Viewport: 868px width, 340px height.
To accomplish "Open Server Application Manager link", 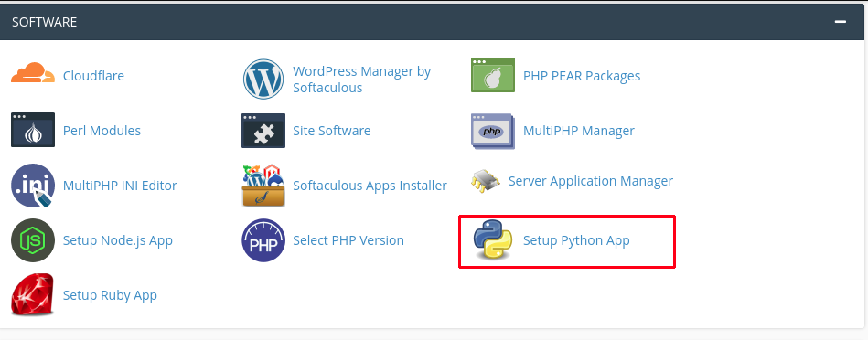I will 591,181.
